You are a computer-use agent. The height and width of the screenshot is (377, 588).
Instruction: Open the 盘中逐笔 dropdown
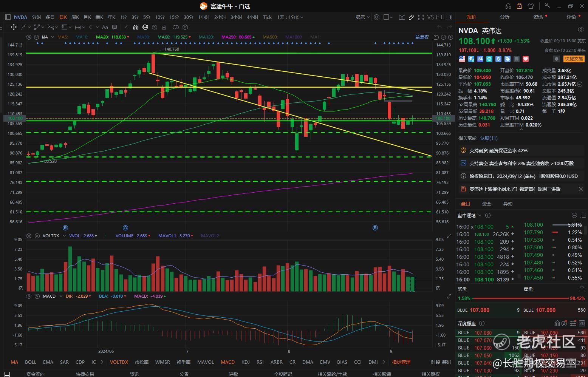469,215
